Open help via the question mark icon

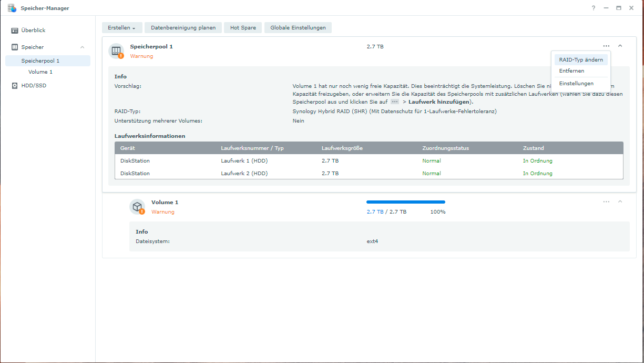pos(594,8)
